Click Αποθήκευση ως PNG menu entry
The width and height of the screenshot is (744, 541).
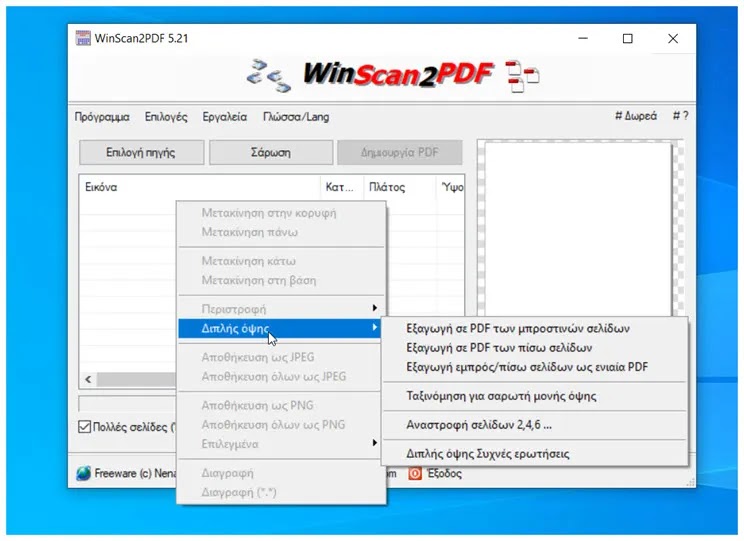[x=281, y=405]
